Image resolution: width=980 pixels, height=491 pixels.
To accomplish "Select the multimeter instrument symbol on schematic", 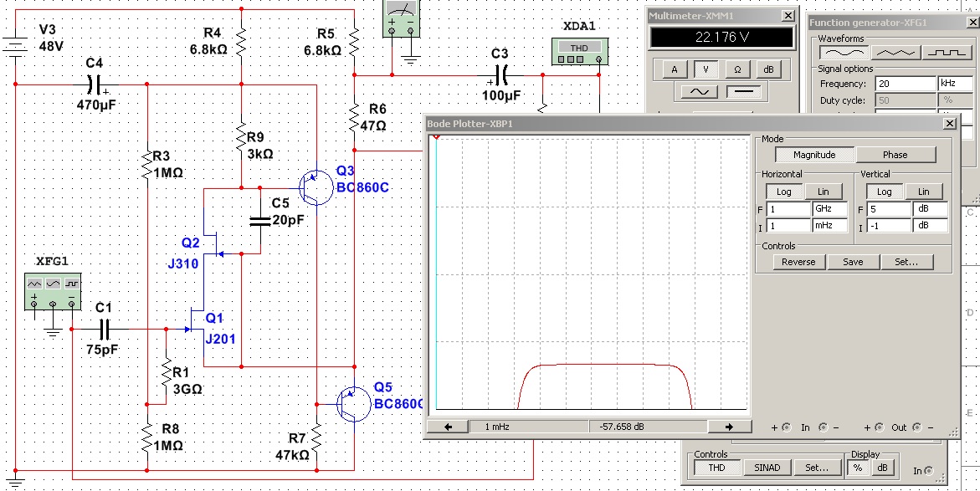I will tap(401, 18).
